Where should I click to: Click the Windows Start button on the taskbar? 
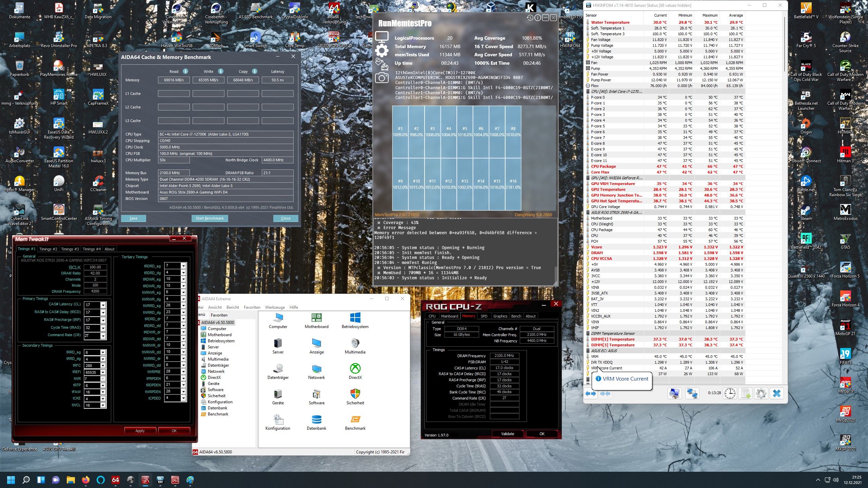coord(11,480)
